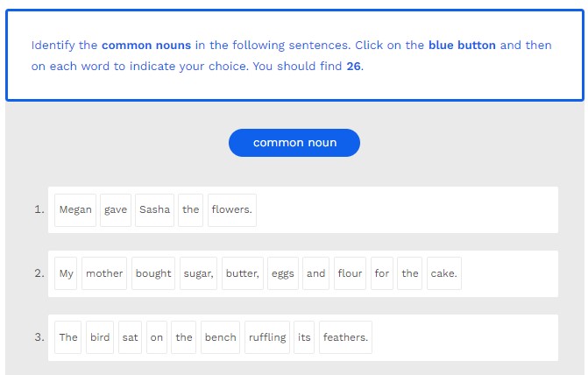Select the word 'Sasha' in sentence 1
Viewport: 588px width, 375px height.
pyautogui.click(x=154, y=210)
